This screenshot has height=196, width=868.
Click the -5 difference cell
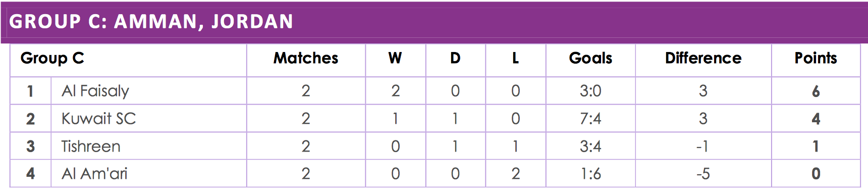tap(703, 174)
